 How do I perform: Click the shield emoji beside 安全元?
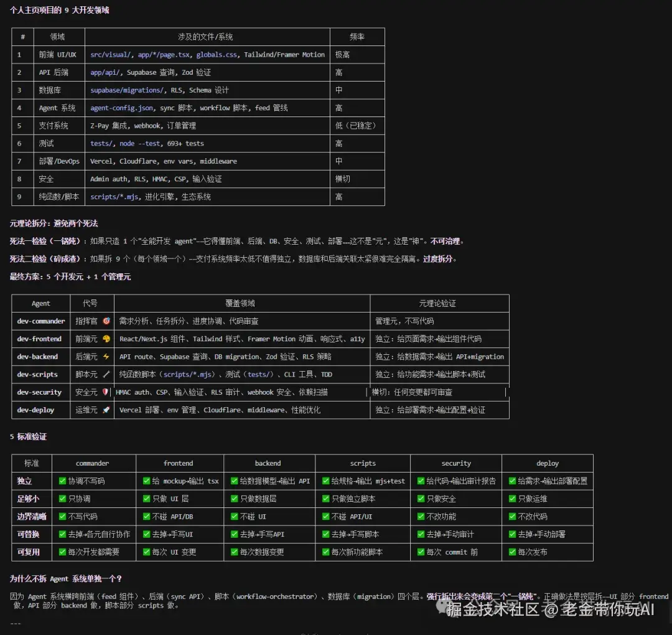pos(105,392)
